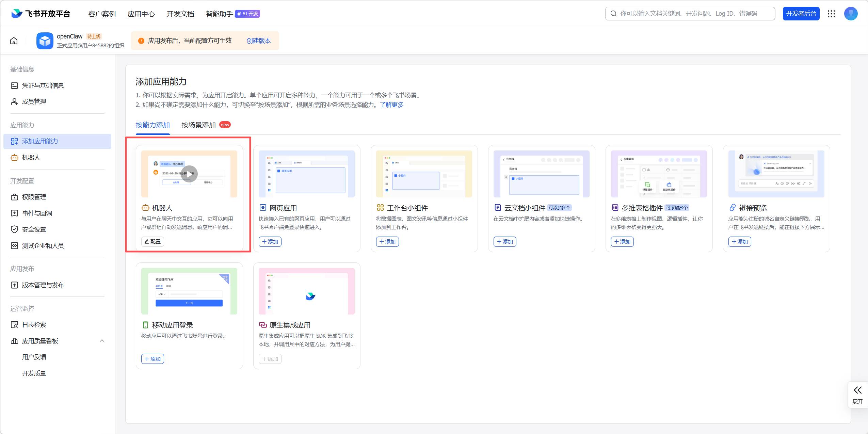Play the 机器人 preview video

189,174
